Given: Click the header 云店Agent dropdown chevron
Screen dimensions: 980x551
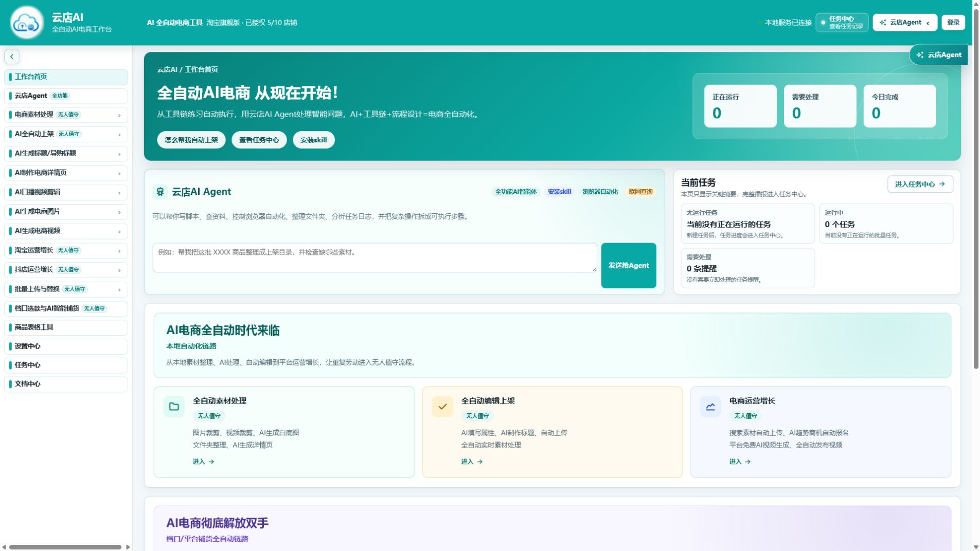Looking at the screenshot, I should (x=928, y=23).
